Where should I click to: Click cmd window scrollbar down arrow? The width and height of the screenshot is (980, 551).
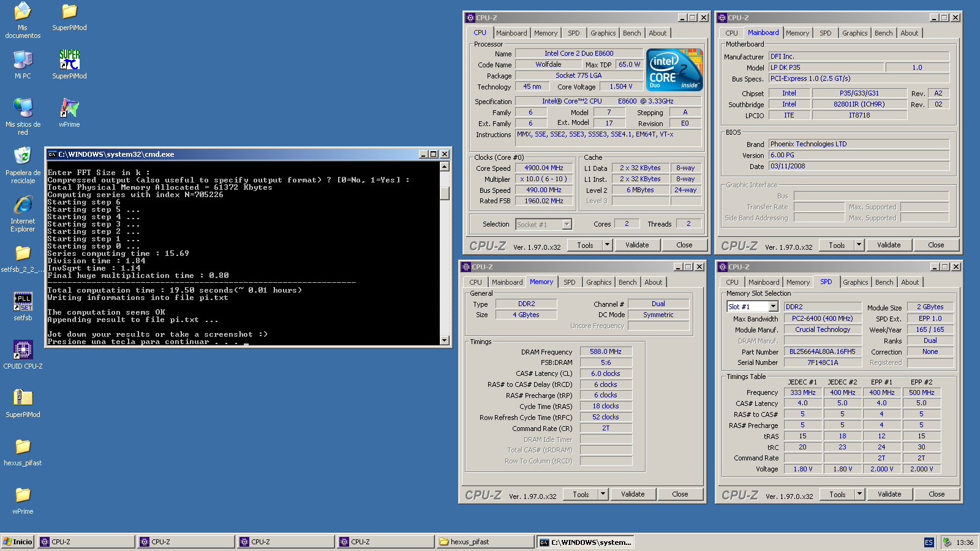445,340
